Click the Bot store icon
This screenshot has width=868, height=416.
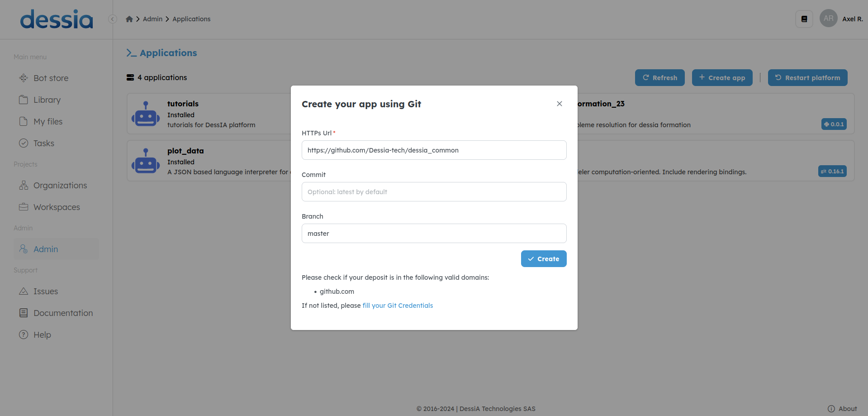point(24,78)
